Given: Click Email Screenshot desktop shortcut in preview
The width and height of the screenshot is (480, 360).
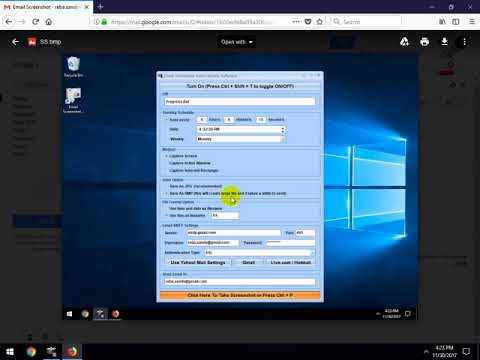Looking at the screenshot, I should click(73, 100).
